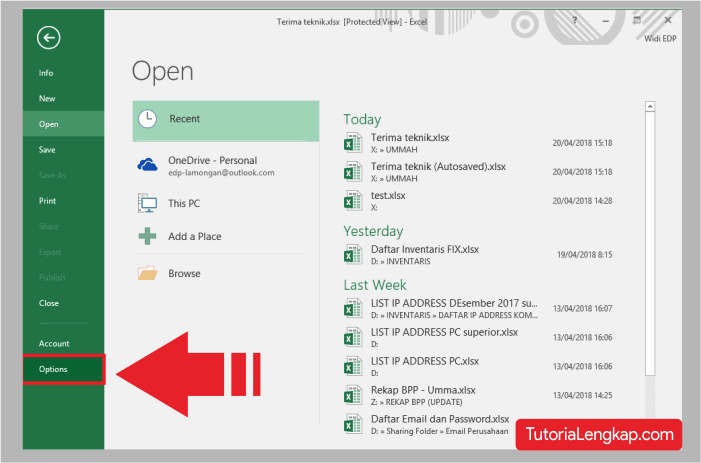Click Excel icon beside Rekap BPP - Umma.xlsx
The width and height of the screenshot is (701, 463).
click(x=353, y=396)
